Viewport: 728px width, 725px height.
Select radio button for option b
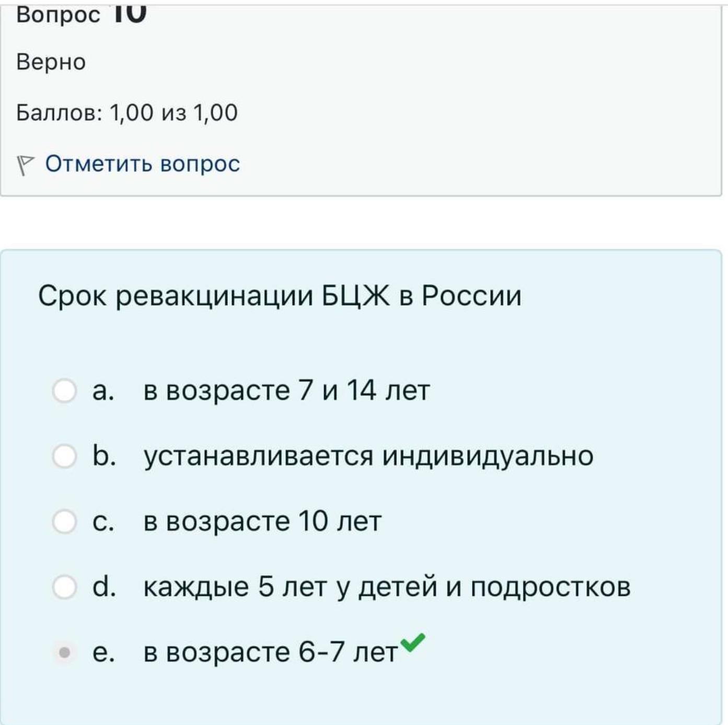(x=65, y=456)
